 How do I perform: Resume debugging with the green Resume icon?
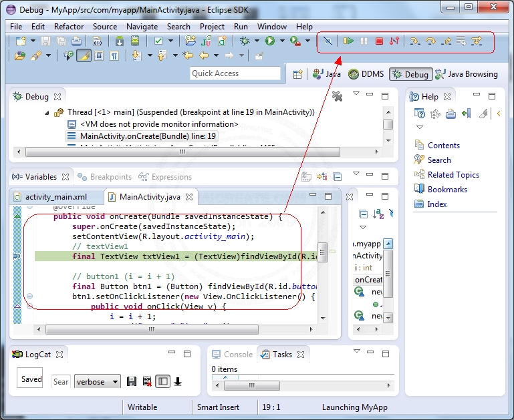[x=348, y=41]
